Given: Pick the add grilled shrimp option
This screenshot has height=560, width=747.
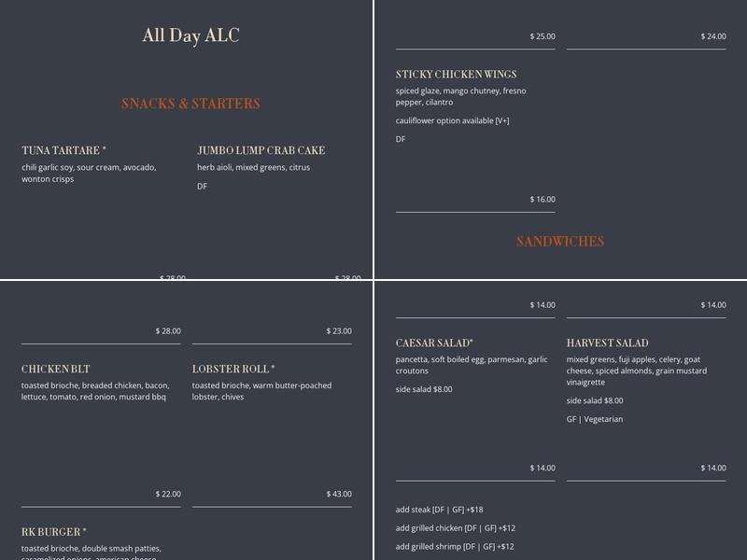Looking at the screenshot, I should click(455, 547).
